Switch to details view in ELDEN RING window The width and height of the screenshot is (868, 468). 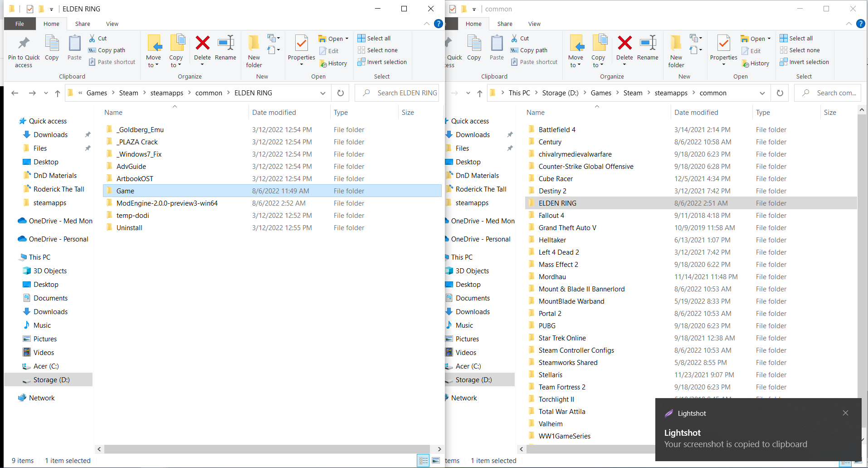point(423,460)
